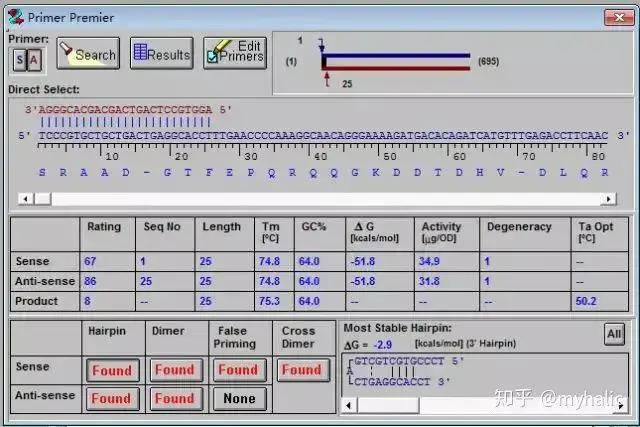The width and height of the screenshot is (640, 427).
Task: Show Anti-sense Dimer Found results
Action: tap(175, 399)
